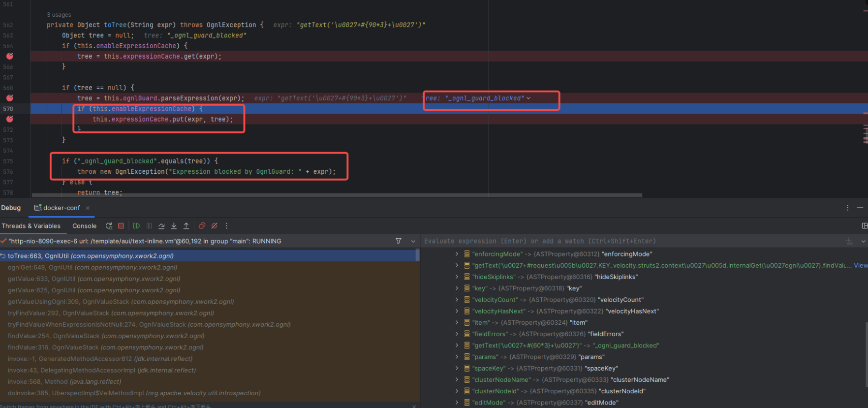Minimize the Debug tool window
Image resolution: width=868 pixels, height=408 pixels.
[x=860, y=208]
